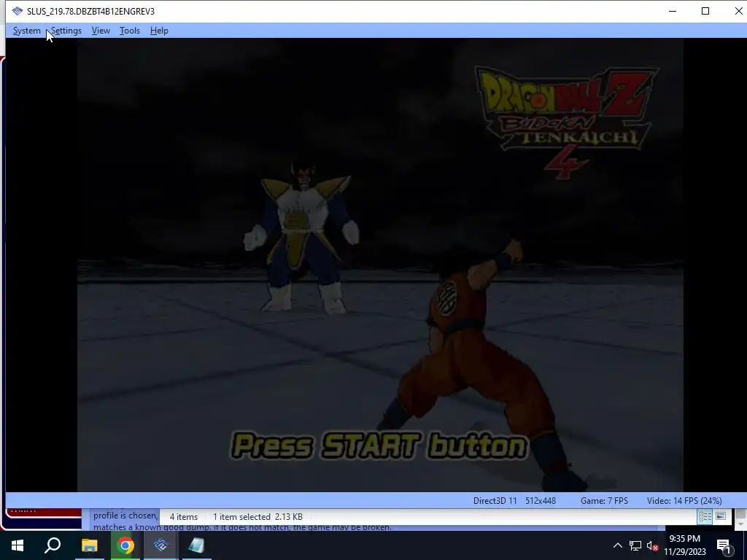Open the View menu

click(x=101, y=31)
